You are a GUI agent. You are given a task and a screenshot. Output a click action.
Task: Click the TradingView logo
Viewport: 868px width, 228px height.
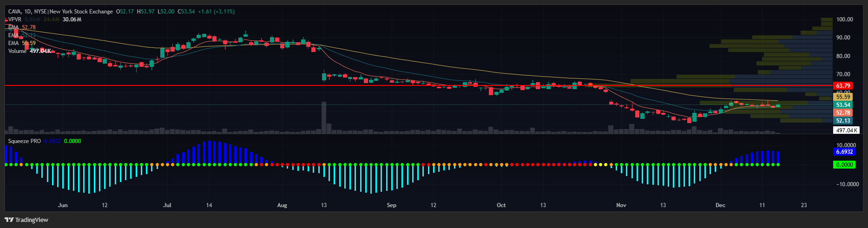click(x=26, y=220)
